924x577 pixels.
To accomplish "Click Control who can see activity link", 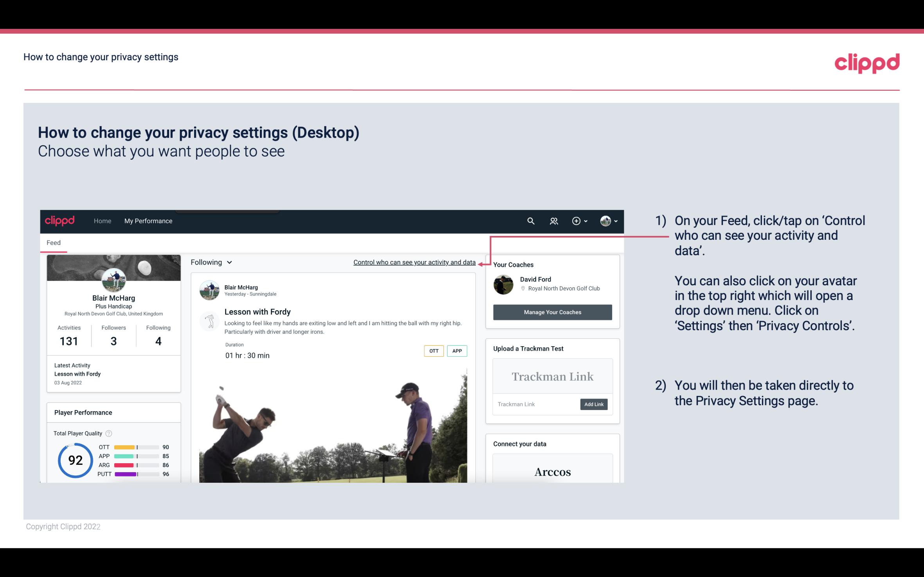I will click(x=414, y=262).
